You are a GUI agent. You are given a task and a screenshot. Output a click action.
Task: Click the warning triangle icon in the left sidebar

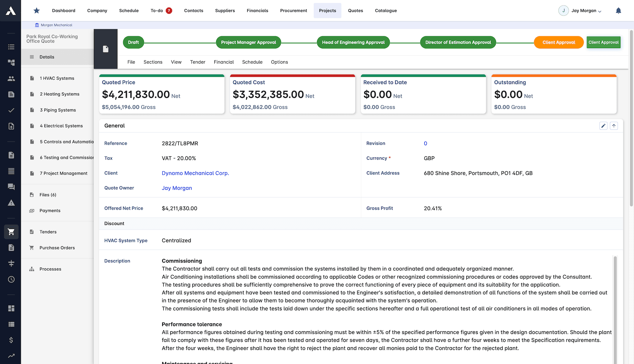pos(11,202)
